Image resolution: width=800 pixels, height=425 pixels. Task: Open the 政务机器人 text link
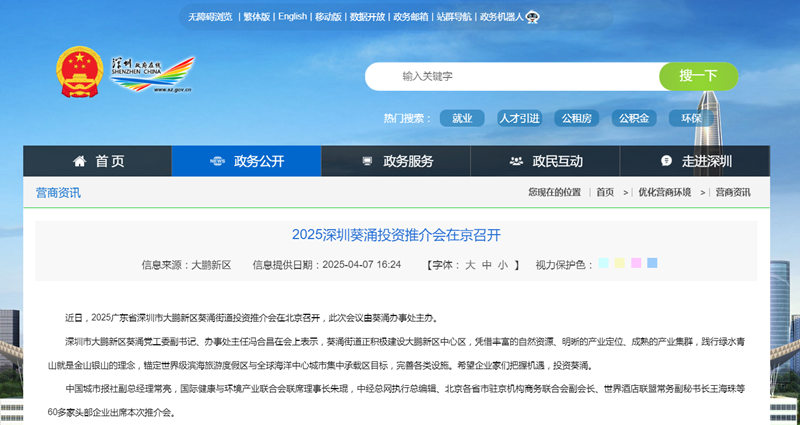(502, 17)
